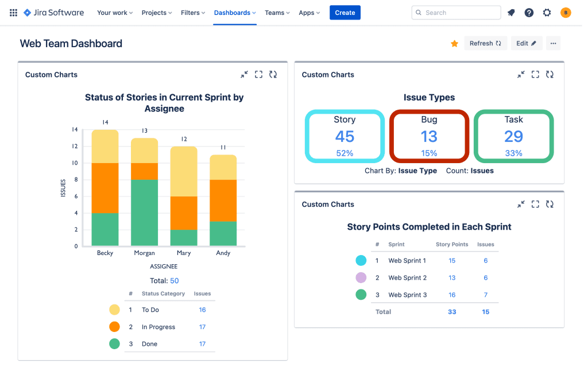Click the notifications bell icon
Screen dimensions: 588x371
(x=511, y=13)
